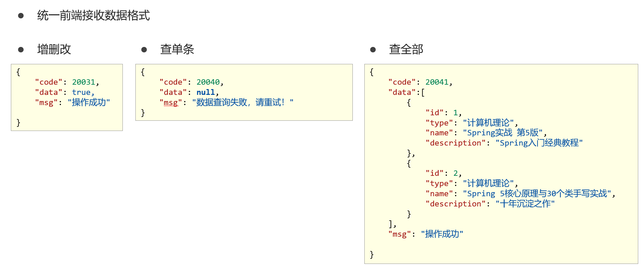Click the 查单条 section title
Viewport: 644px width, 269px height.
[177, 49]
